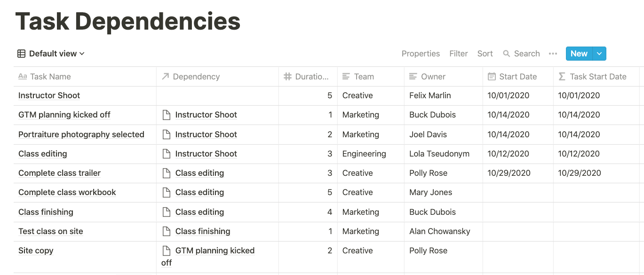Click the Start Date calendar icon

pyautogui.click(x=492, y=77)
